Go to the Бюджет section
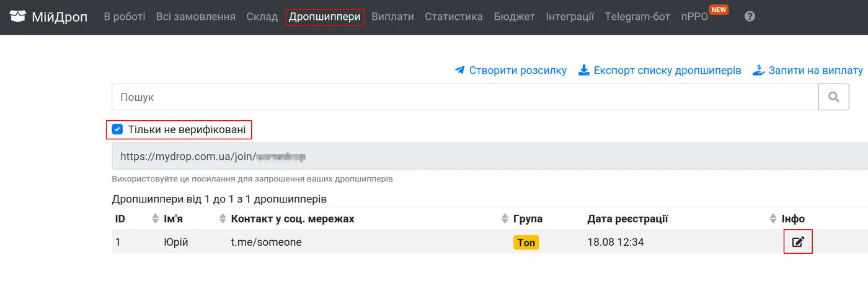The image size is (868, 304). [x=514, y=17]
